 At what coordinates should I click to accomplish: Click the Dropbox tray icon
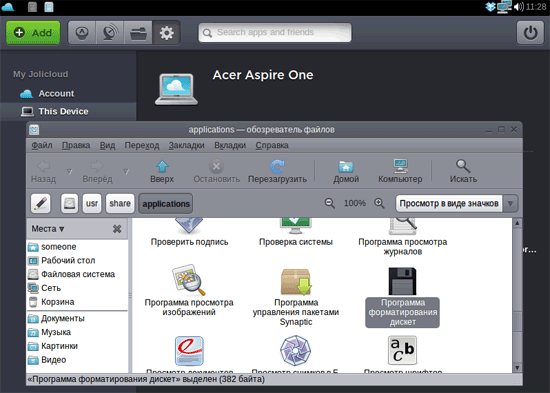pyautogui.click(x=490, y=7)
